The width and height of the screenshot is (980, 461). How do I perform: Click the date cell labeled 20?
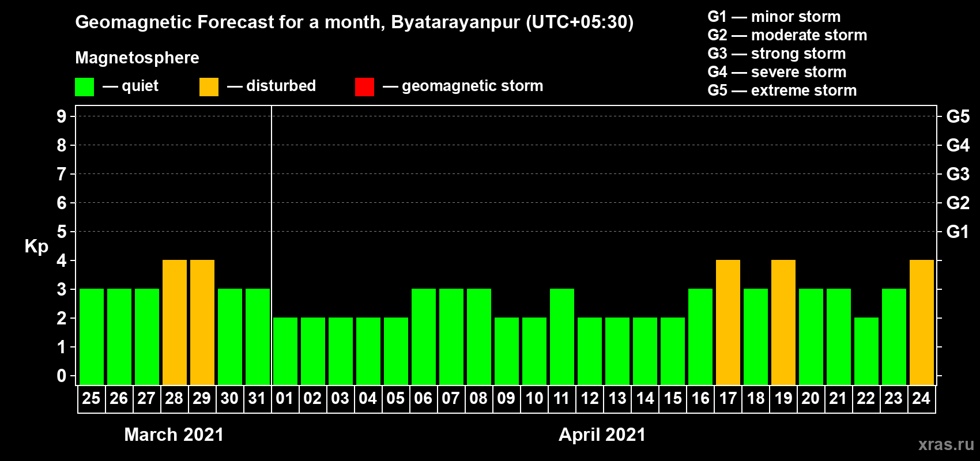pos(811,399)
